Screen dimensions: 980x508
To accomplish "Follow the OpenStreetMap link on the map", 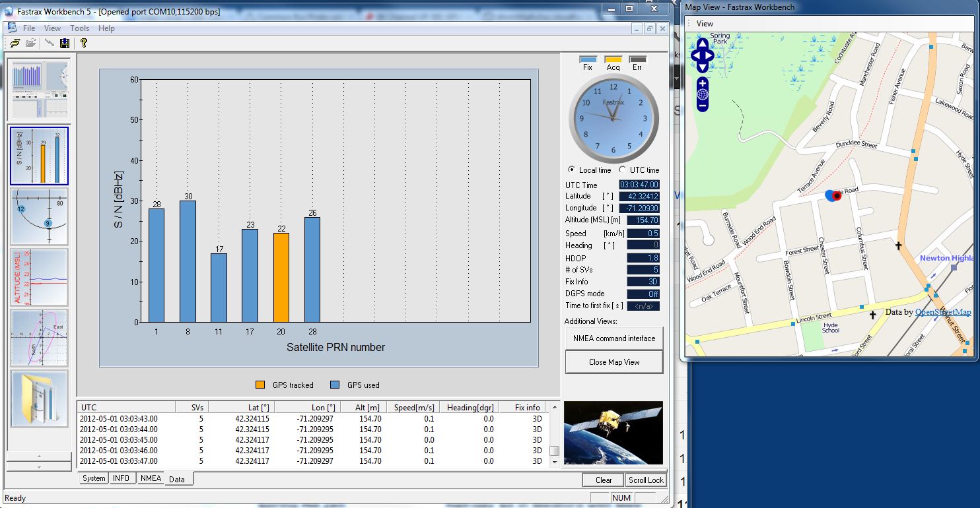I will [x=942, y=312].
